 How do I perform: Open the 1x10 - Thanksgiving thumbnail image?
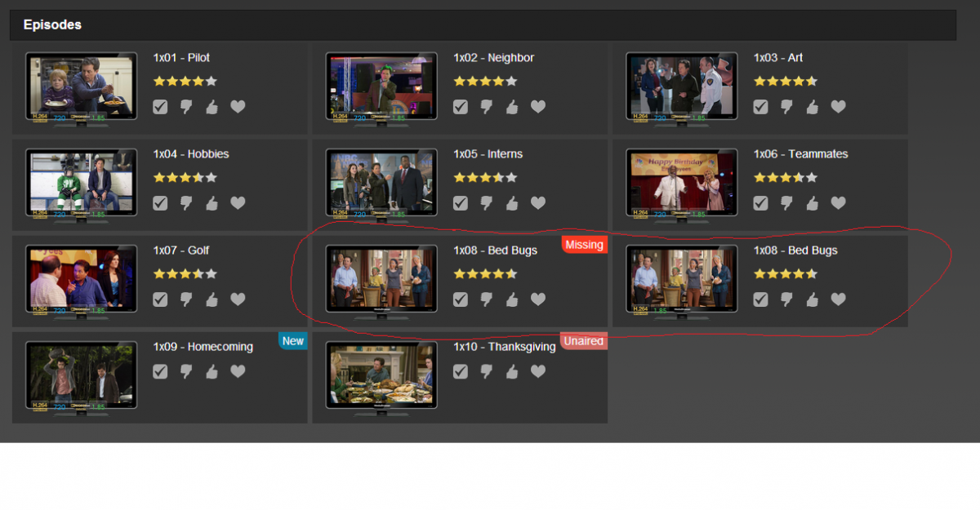pos(381,376)
